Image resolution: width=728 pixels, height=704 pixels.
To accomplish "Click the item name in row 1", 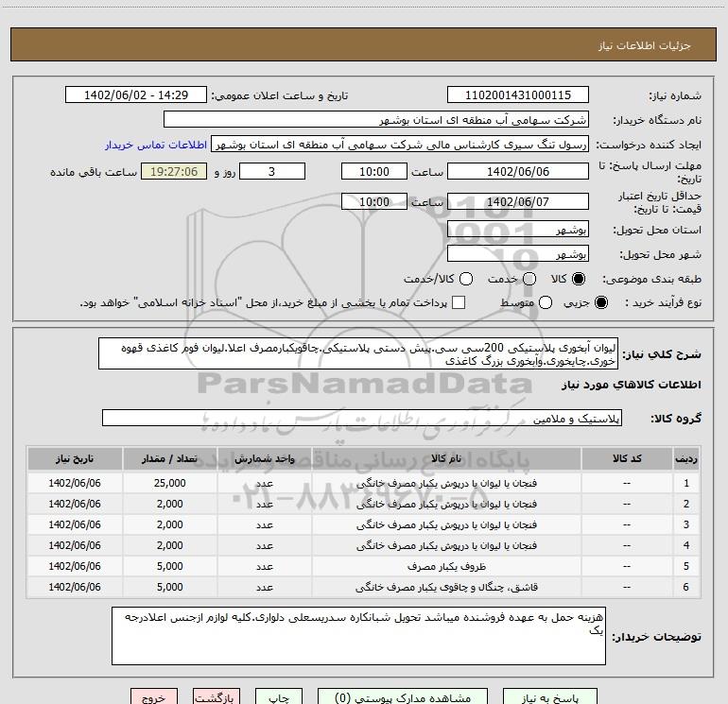I will tap(446, 483).
